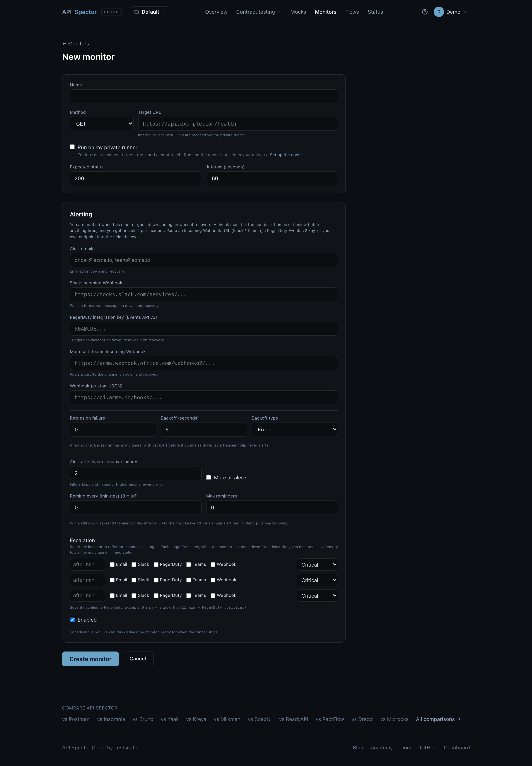Expand the Contract testing menu
Viewport: 532px width, 766px height.
click(x=258, y=12)
